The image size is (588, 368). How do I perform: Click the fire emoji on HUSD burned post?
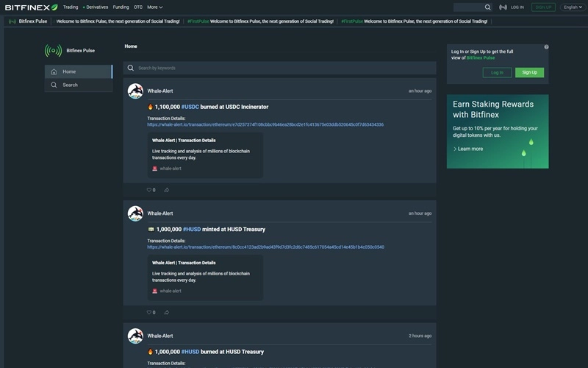click(x=151, y=352)
